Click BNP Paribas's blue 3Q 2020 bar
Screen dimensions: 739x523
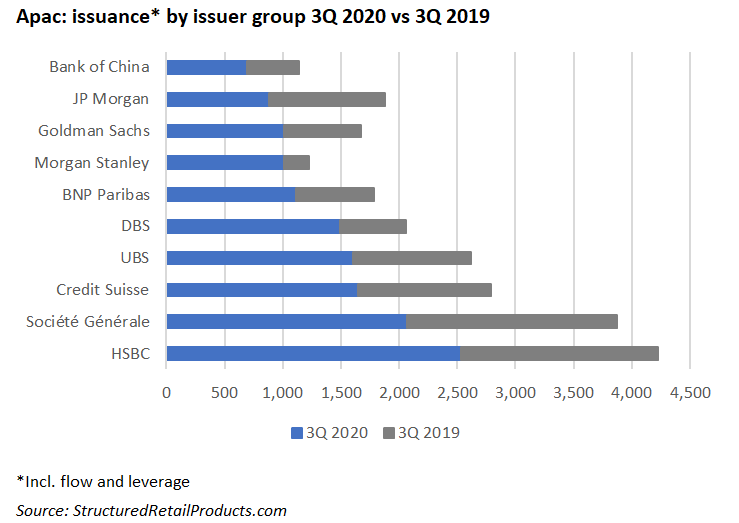(x=231, y=194)
